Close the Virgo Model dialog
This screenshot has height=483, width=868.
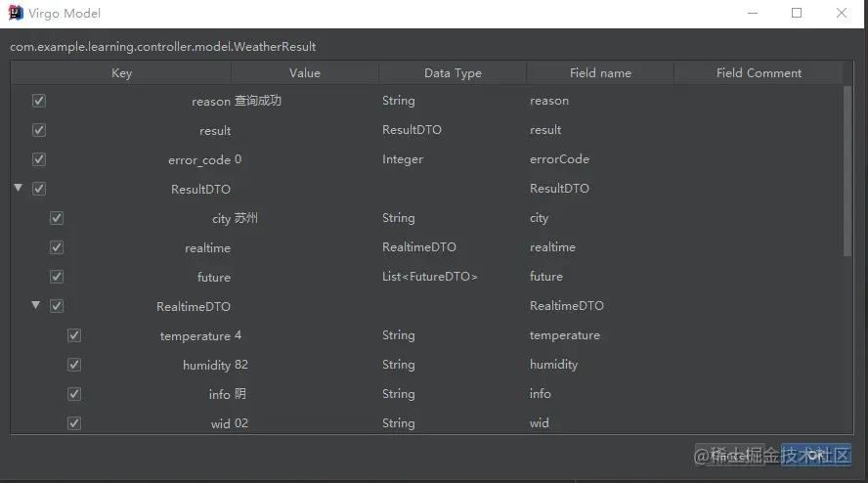click(842, 14)
